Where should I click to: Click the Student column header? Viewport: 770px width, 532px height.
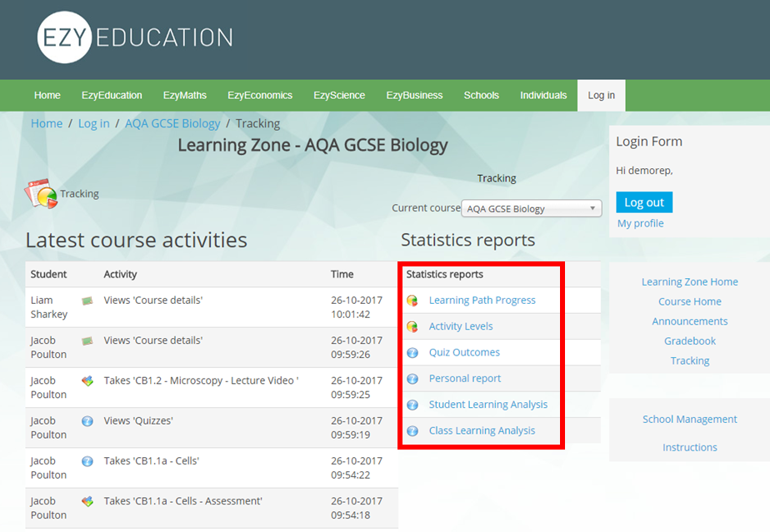click(48, 275)
